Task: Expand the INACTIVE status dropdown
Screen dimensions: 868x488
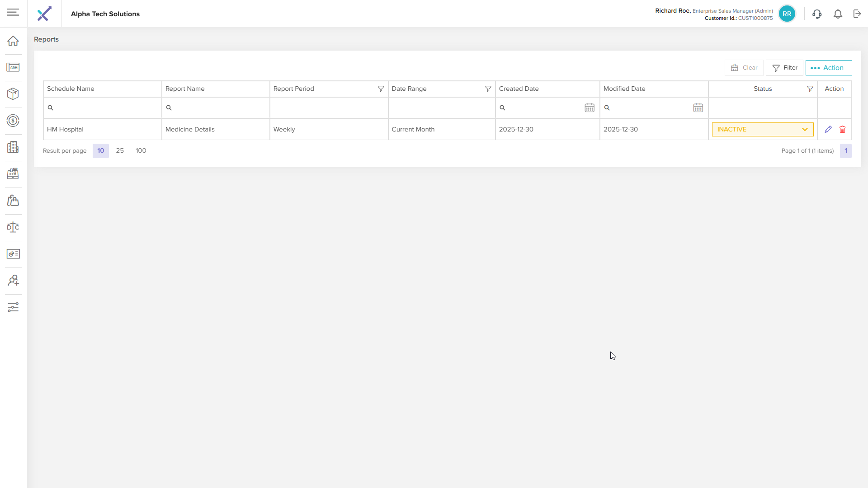Action: pyautogui.click(x=763, y=129)
